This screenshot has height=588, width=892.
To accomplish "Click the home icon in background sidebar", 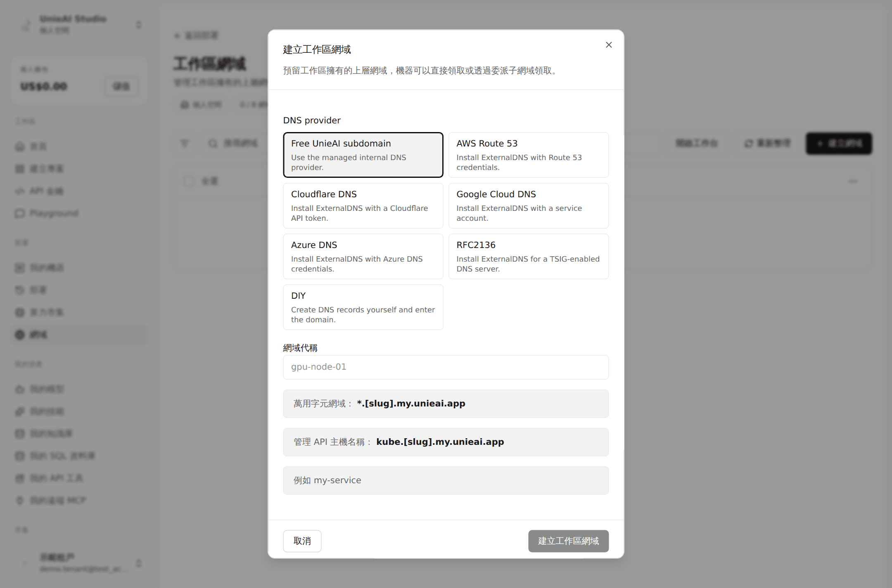I will (20, 146).
